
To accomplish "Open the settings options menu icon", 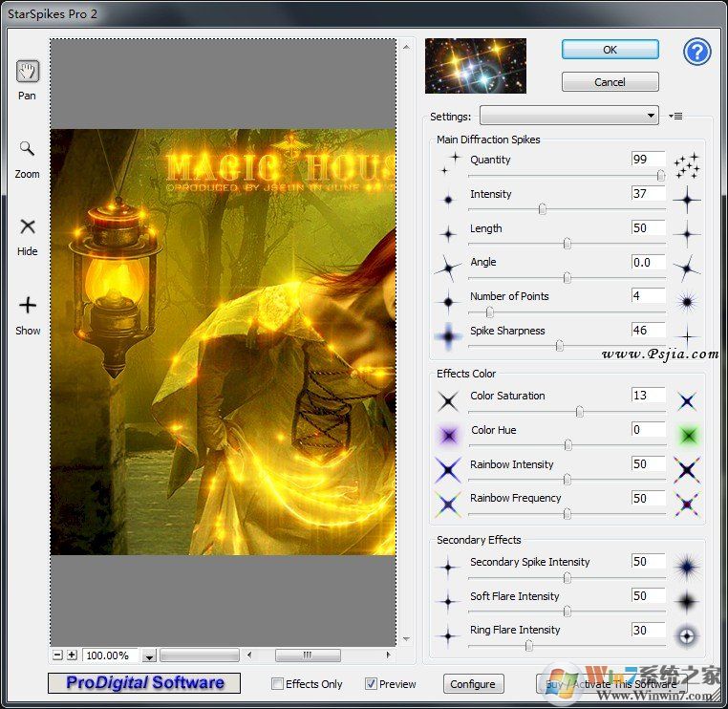I will point(676,117).
